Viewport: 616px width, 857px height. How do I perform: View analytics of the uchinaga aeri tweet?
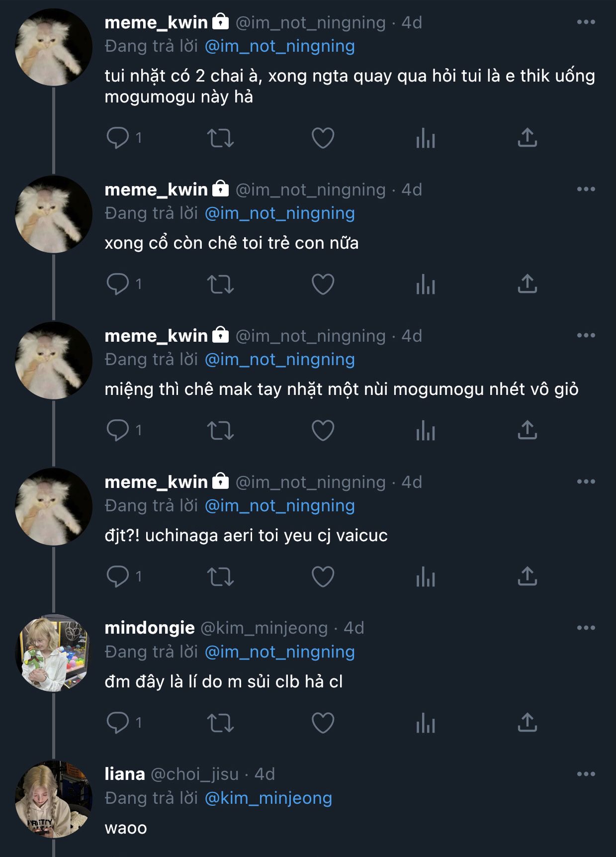pos(426,576)
